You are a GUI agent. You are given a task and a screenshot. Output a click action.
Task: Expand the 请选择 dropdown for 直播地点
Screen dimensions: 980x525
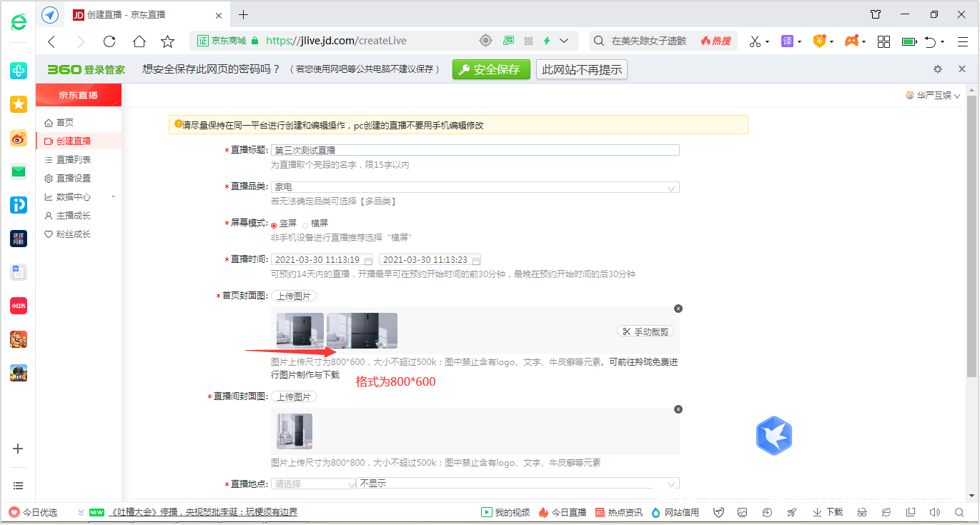pyautogui.click(x=312, y=483)
